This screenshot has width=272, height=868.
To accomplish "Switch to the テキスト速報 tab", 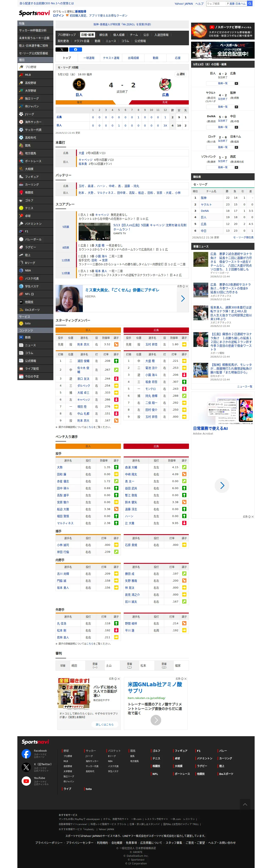I will tap(111, 58).
